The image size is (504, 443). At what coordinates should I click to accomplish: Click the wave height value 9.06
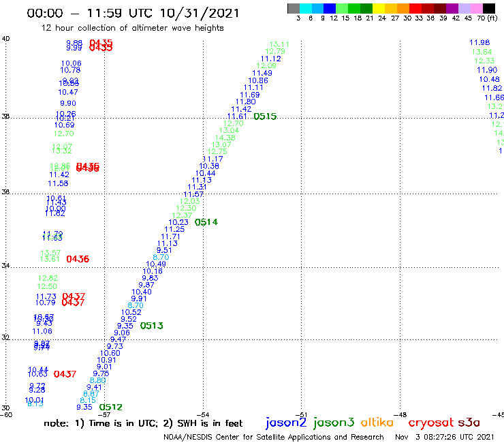(122, 333)
